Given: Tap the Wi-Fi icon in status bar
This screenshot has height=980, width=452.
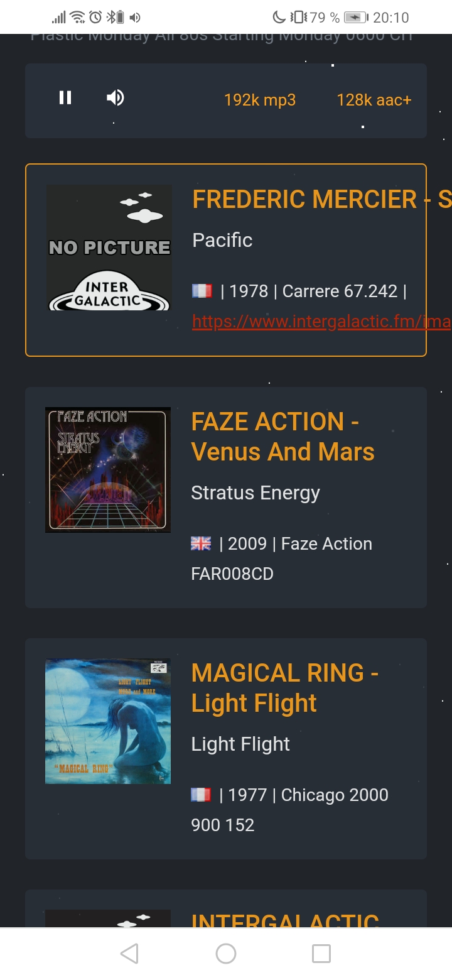Looking at the screenshot, I should (x=77, y=18).
